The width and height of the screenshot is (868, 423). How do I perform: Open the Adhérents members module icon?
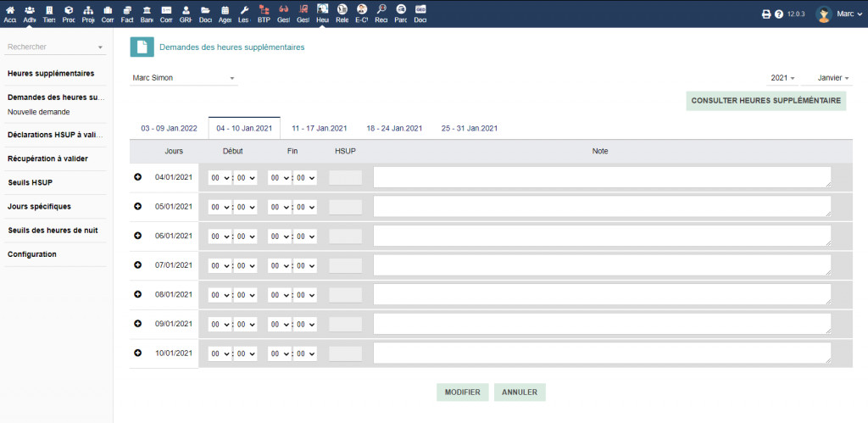pos(30,10)
